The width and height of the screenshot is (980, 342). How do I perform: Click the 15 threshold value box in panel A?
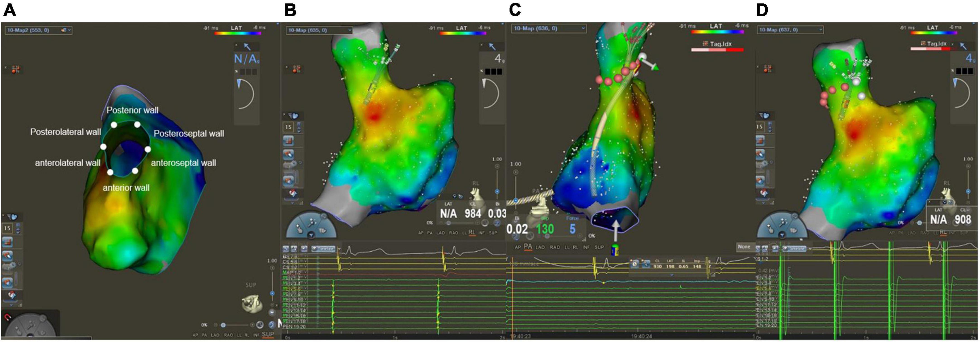click(x=7, y=228)
